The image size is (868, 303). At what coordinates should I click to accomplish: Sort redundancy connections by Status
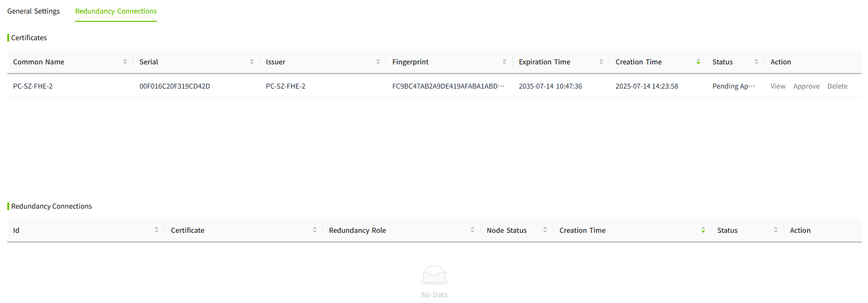[776, 230]
